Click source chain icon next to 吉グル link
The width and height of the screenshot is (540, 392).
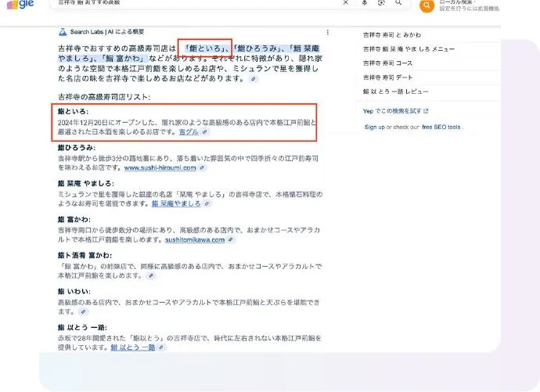[205, 131]
